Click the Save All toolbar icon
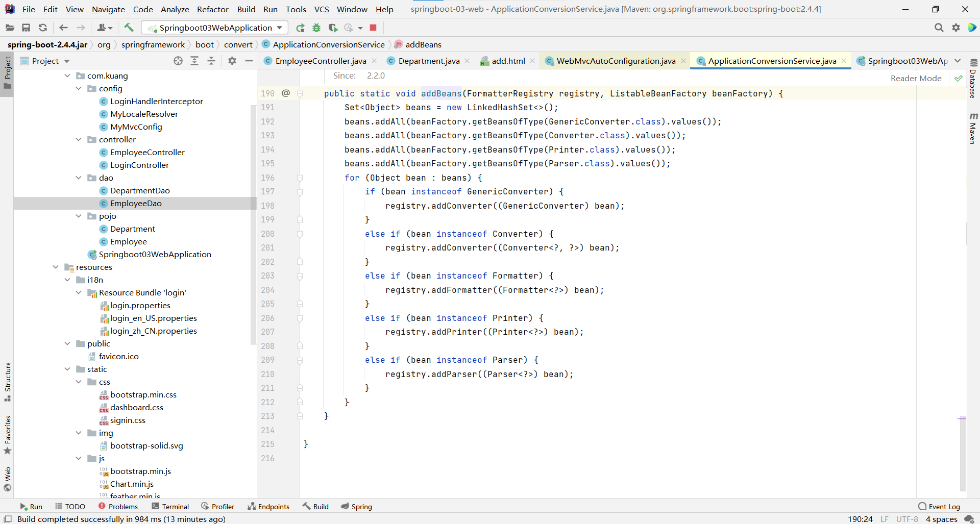The image size is (980, 524). (x=26, y=28)
